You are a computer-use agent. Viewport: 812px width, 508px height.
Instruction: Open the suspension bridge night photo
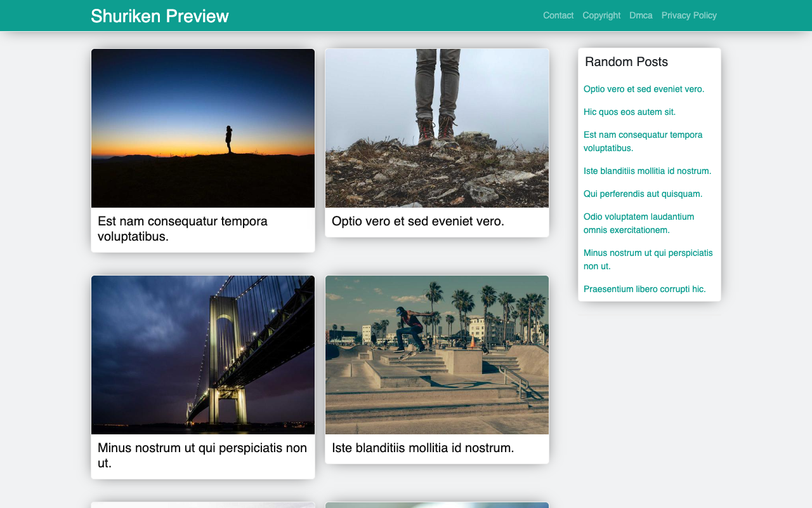coord(202,354)
